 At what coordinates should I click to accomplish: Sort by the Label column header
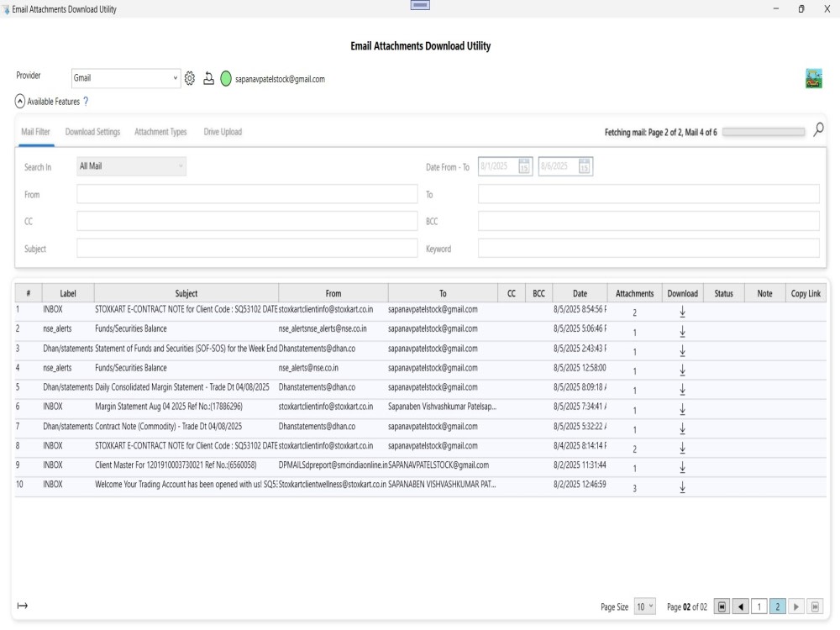click(x=68, y=293)
